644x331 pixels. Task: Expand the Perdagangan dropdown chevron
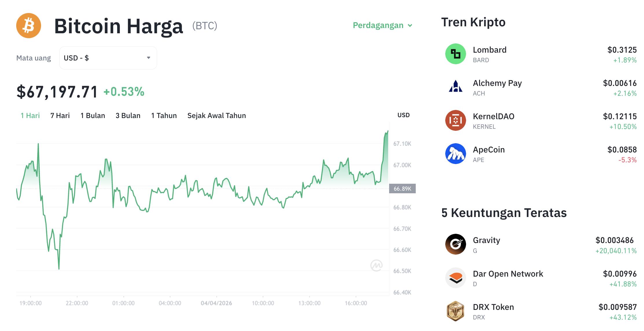pos(410,25)
